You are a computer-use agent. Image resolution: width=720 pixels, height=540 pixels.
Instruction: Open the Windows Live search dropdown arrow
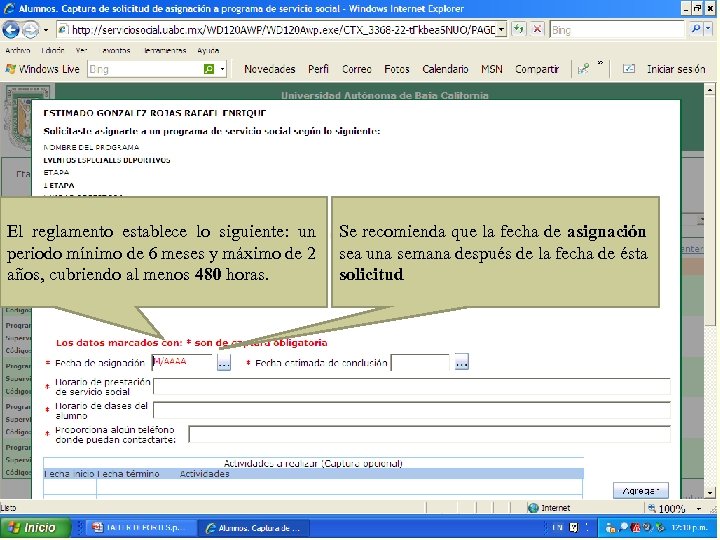coord(222,69)
